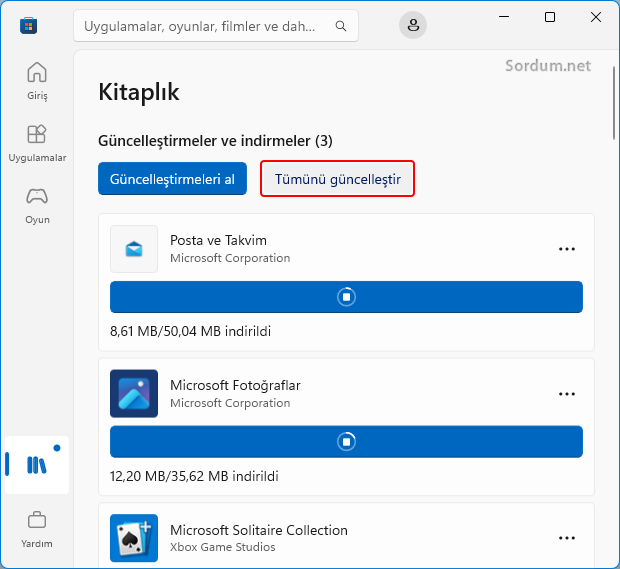Viewport: 620px width, 569px height.
Task: Click the vertical scrollbar thumb
Action: point(614,103)
